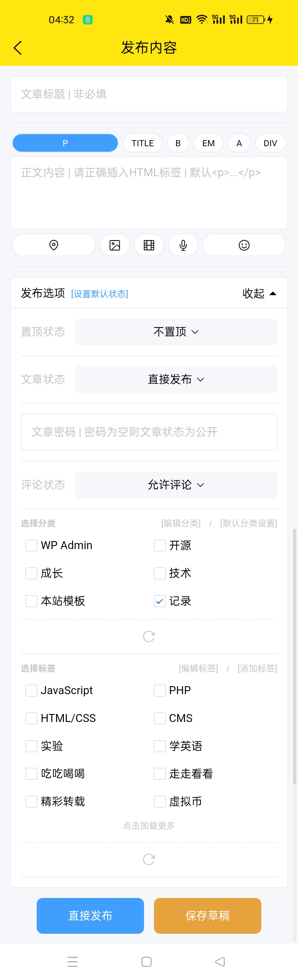Switch to the B bold tag option
This screenshot has width=298, height=980.
178,143
